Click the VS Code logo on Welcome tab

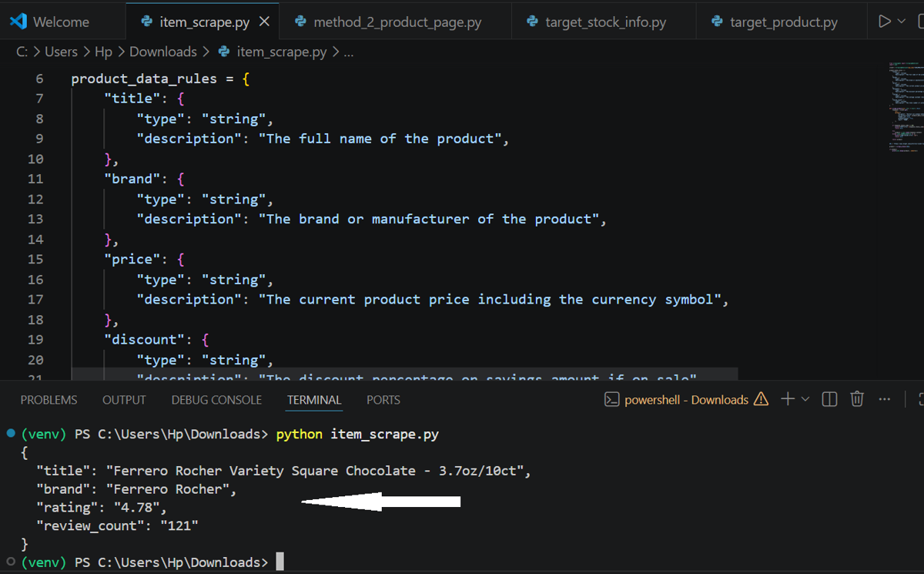click(x=18, y=22)
